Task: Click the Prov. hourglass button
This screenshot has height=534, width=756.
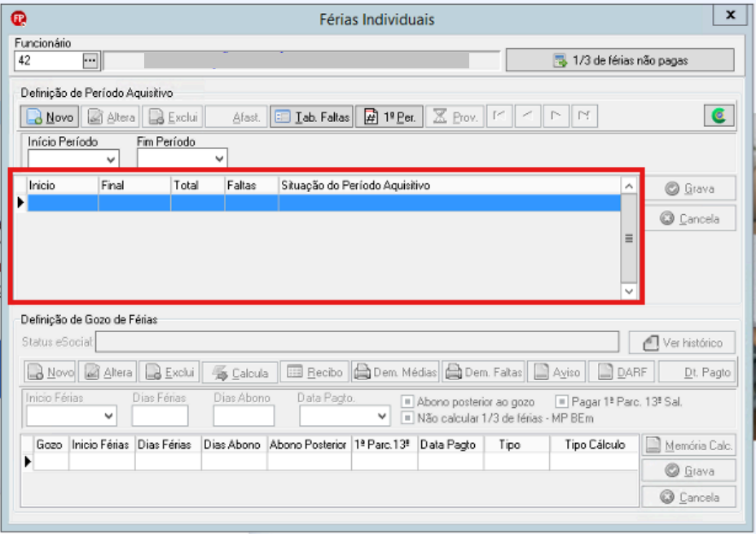Action: 455,116
